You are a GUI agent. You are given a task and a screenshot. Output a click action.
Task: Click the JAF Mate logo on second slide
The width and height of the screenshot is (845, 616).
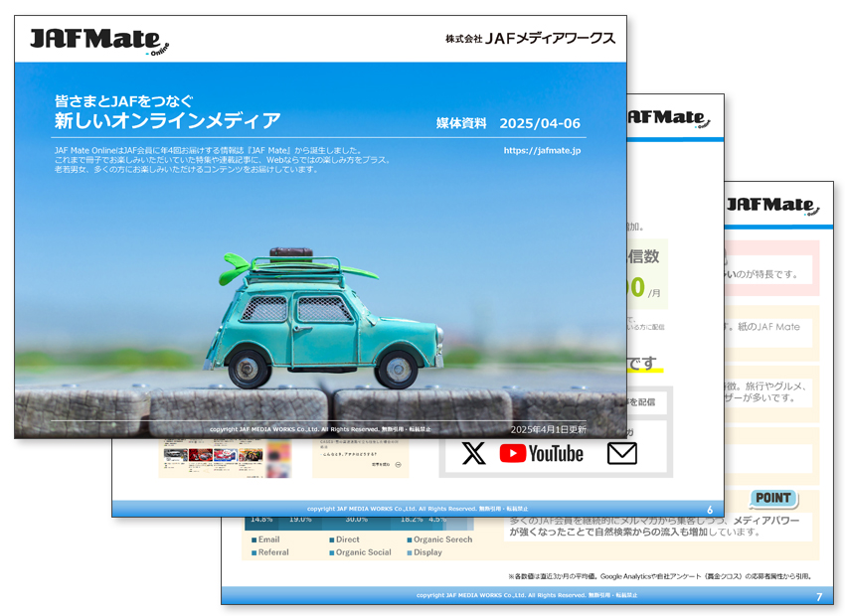669,118
